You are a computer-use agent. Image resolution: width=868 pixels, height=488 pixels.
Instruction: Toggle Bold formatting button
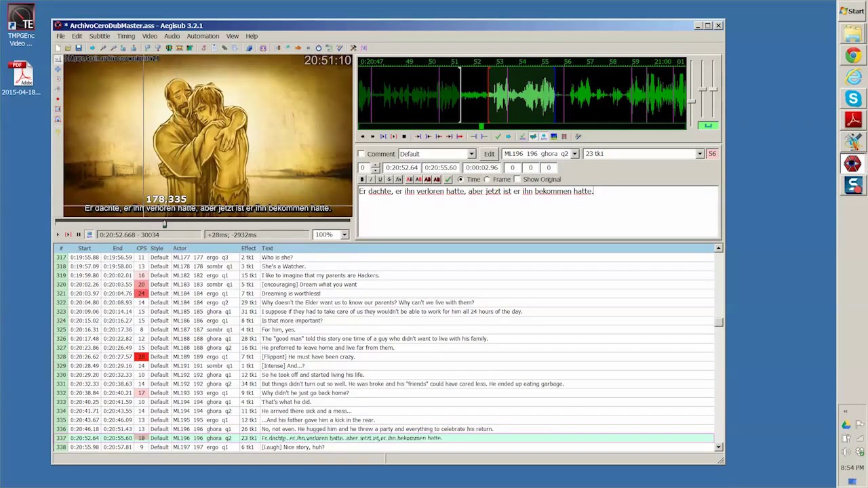coord(361,180)
